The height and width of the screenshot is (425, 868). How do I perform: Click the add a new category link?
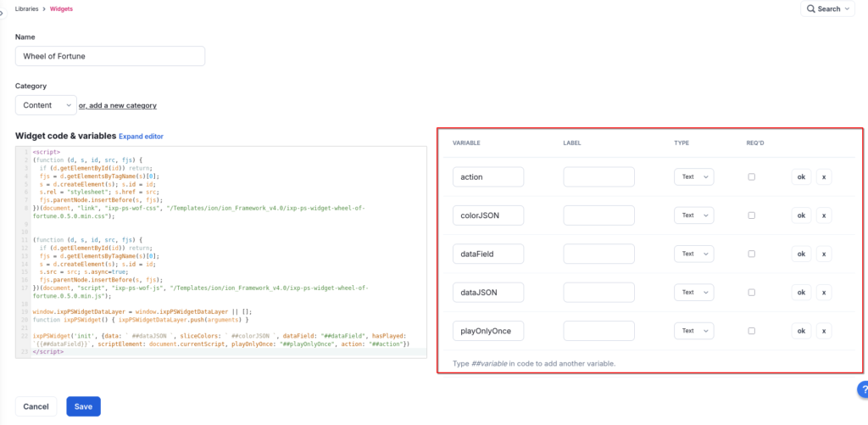[x=118, y=105]
